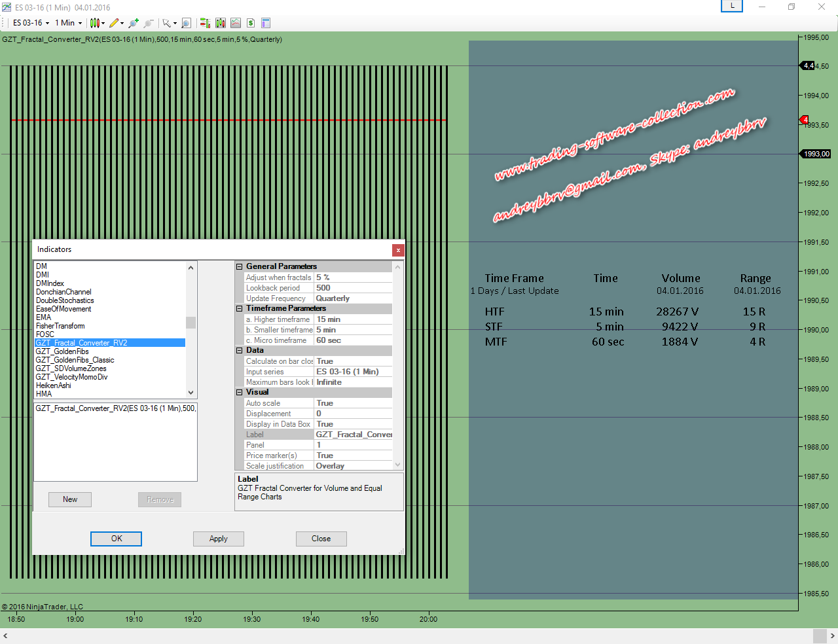Open the ES 03-16 instrument dropdown
The image size is (838, 644).
(x=31, y=23)
